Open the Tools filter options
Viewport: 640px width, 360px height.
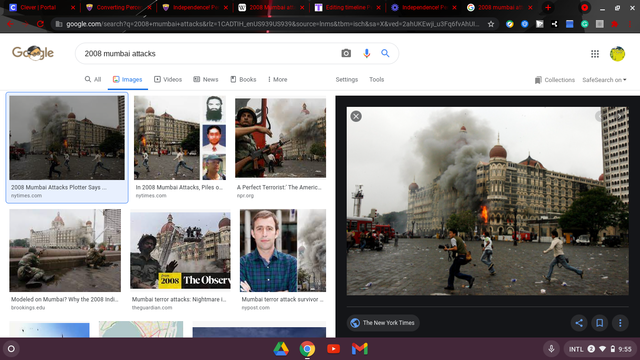tap(376, 80)
